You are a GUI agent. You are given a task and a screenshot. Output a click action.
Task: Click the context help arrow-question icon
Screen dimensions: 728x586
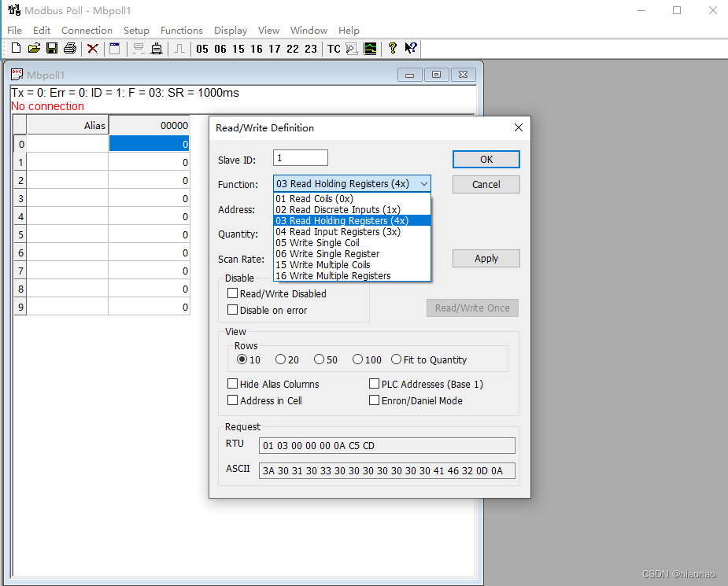click(411, 48)
